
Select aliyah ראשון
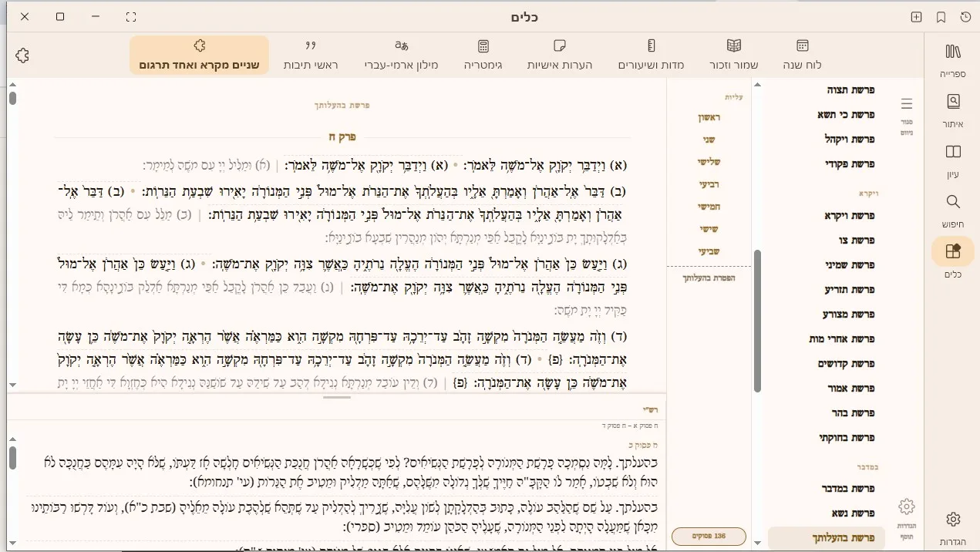710,117
